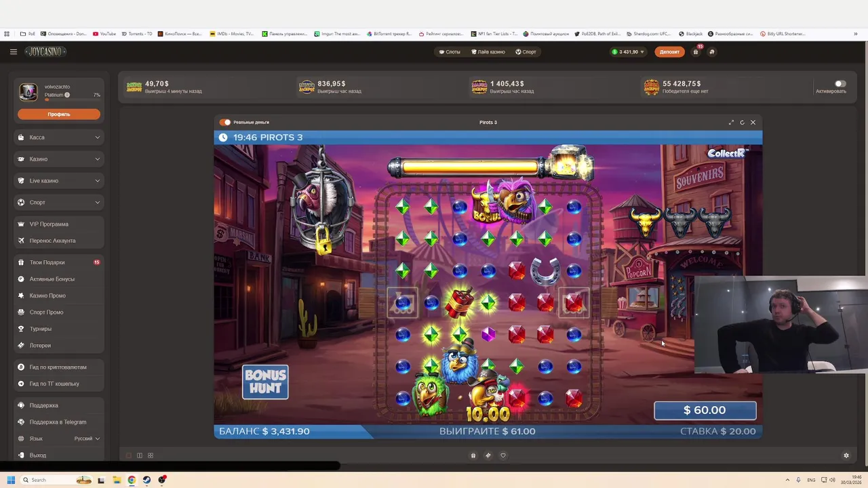Viewport: 868px width, 488px height.
Task: Click the Bonus Hunt button in game
Action: [x=265, y=382]
